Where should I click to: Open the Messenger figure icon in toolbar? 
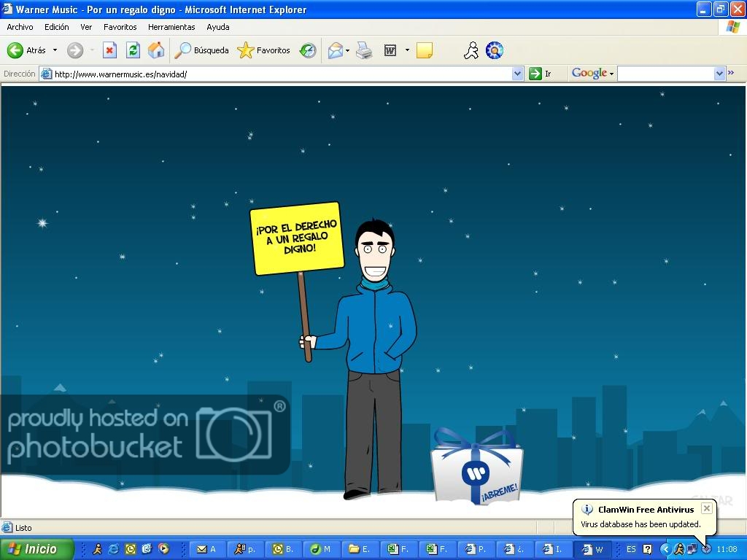click(471, 50)
